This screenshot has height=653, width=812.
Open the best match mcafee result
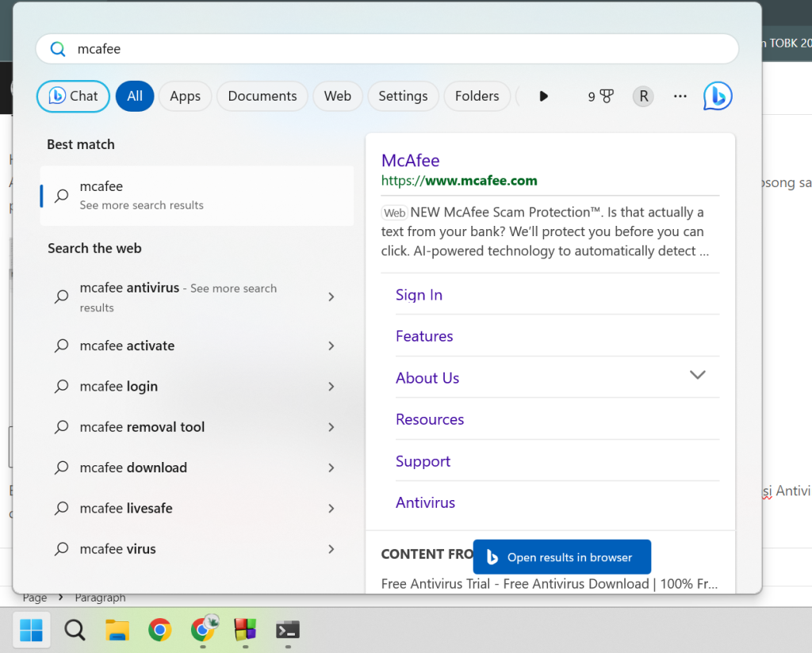point(197,196)
